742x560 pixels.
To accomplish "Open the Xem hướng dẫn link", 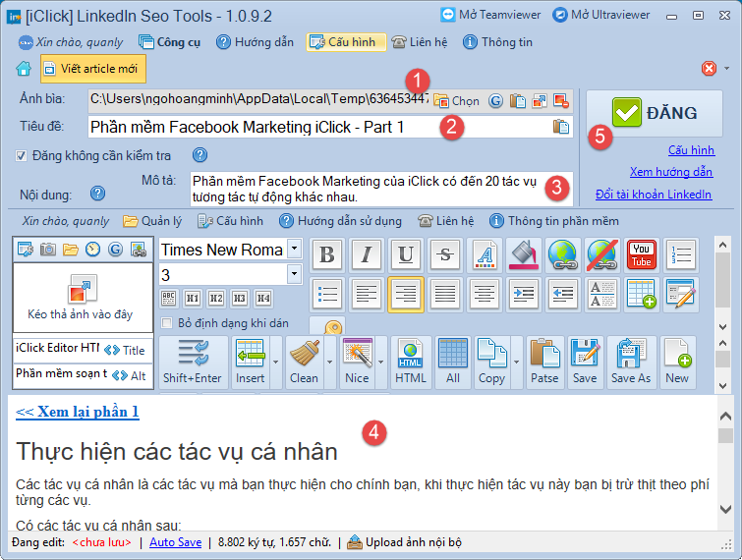I will click(671, 172).
